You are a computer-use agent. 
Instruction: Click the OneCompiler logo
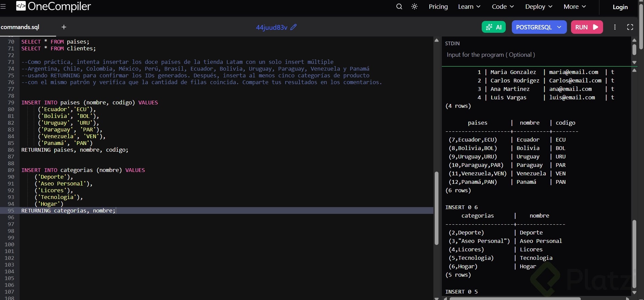pyautogui.click(x=54, y=6)
